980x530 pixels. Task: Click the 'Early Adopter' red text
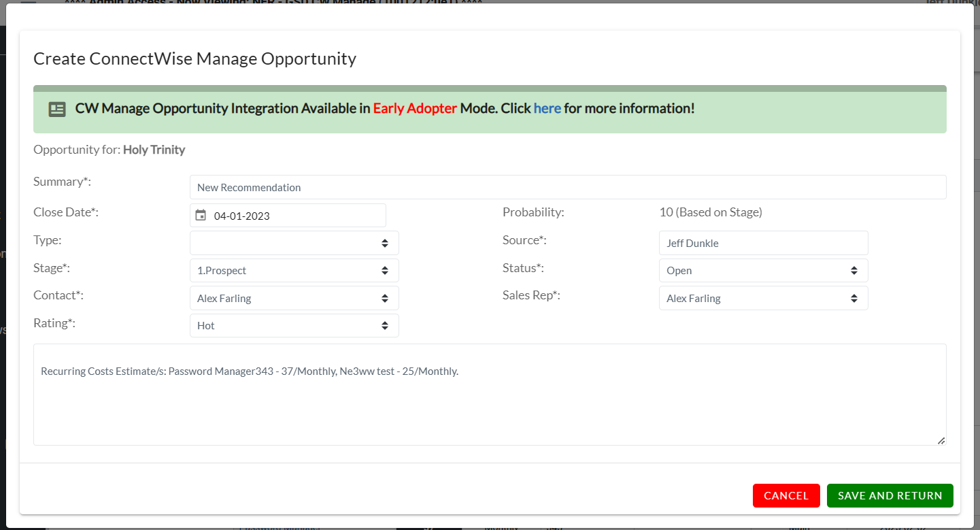pyautogui.click(x=415, y=108)
